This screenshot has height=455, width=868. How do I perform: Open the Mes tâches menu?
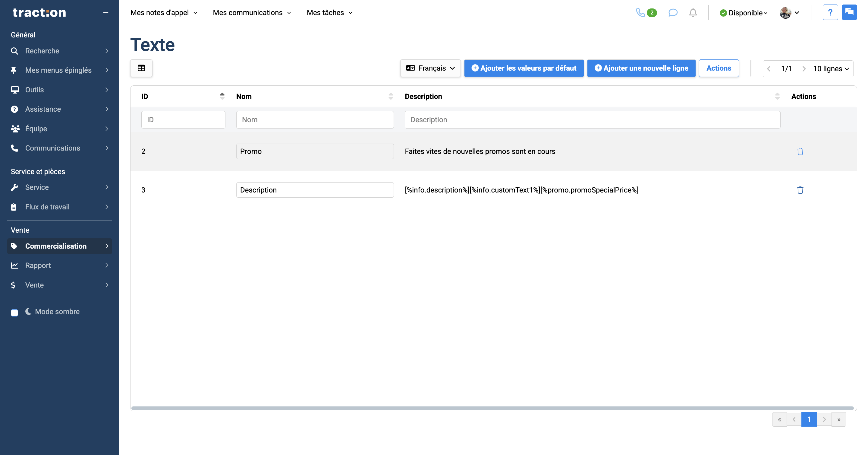click(x=329, y=12)
